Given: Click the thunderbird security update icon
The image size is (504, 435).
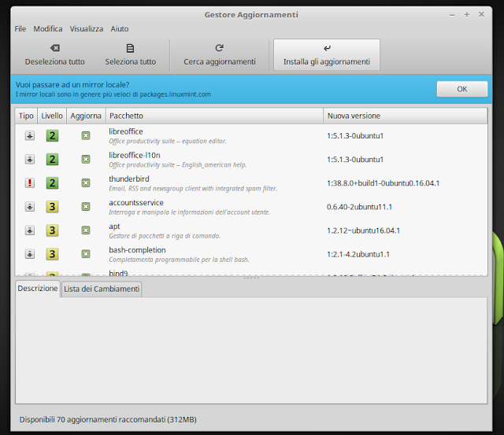Looking at the screenshot, I should click(x=30, y=183).
